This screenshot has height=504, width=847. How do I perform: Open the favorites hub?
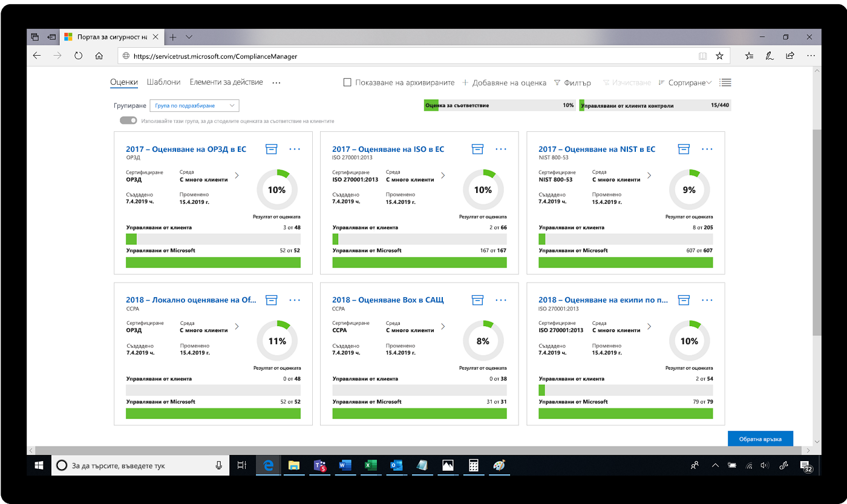pyautogui.click(x=749, y=56)
